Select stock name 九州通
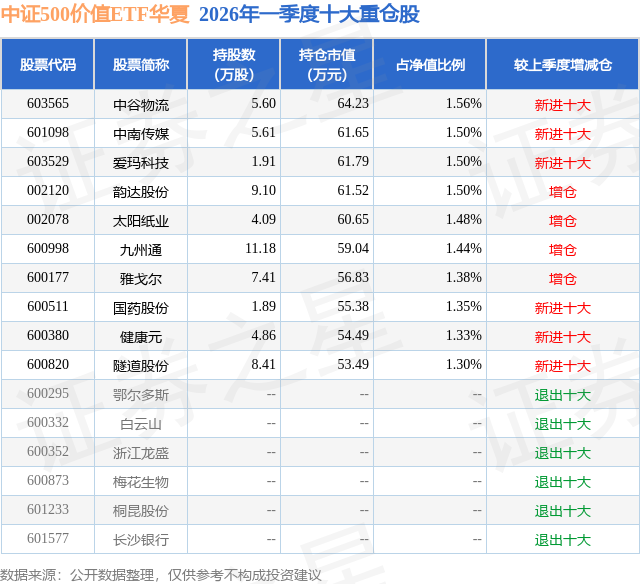The image size is (640, 584). pos(141,250)
